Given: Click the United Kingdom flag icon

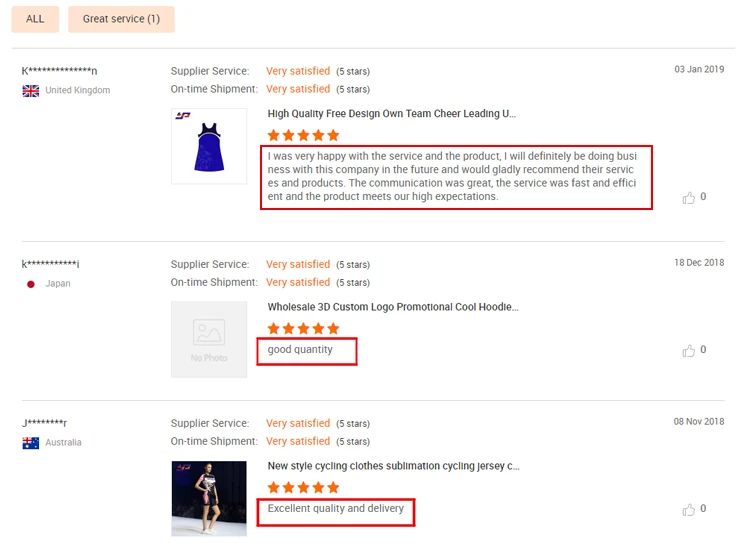Looking at the screenshot, I should coord(31,91).
